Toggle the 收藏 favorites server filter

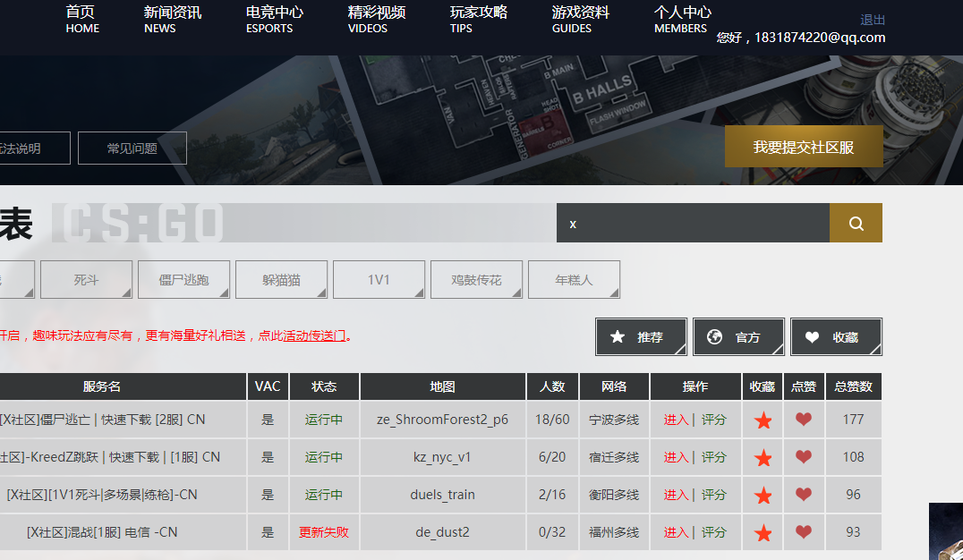[836, 336]
